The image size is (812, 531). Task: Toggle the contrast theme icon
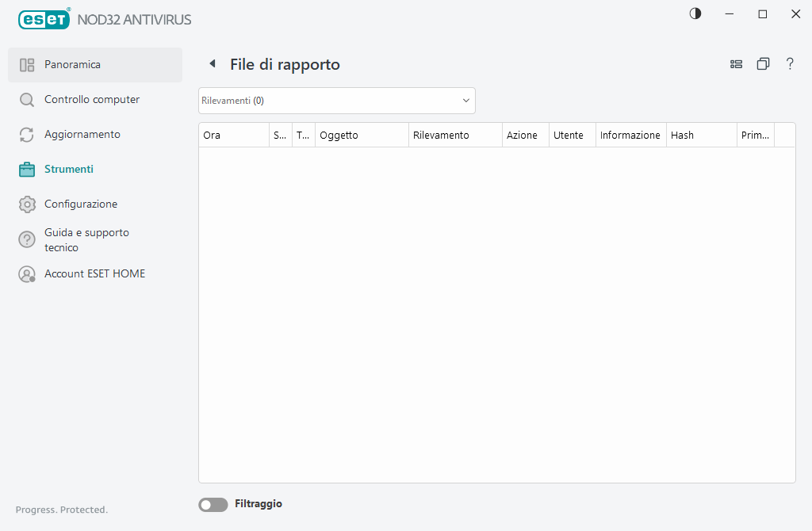pyautogui.click(x=695, y=14)
